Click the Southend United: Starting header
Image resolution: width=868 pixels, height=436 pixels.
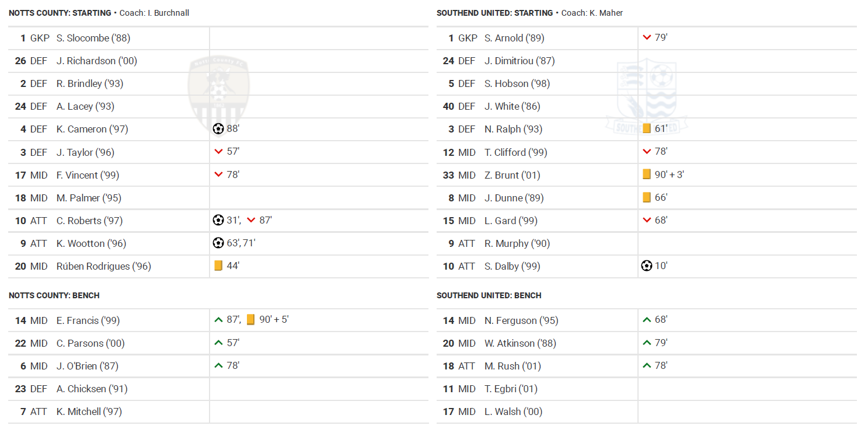tap(494, 13)
